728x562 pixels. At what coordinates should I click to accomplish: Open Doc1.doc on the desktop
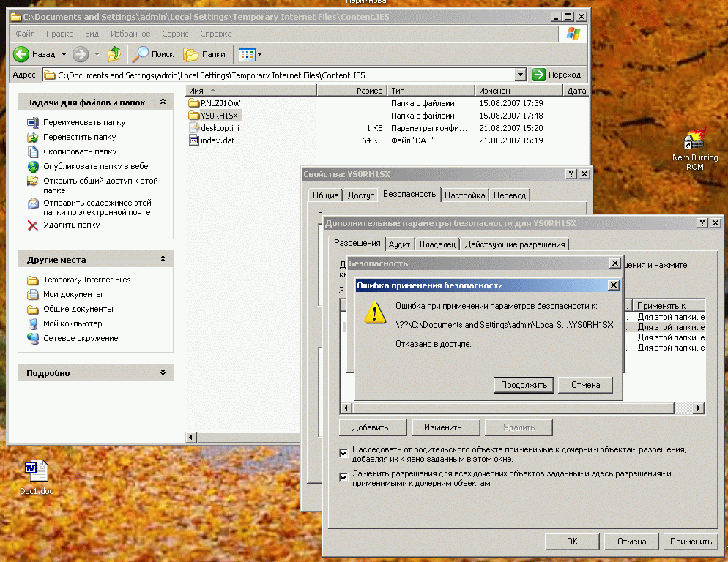coord(36,471)
